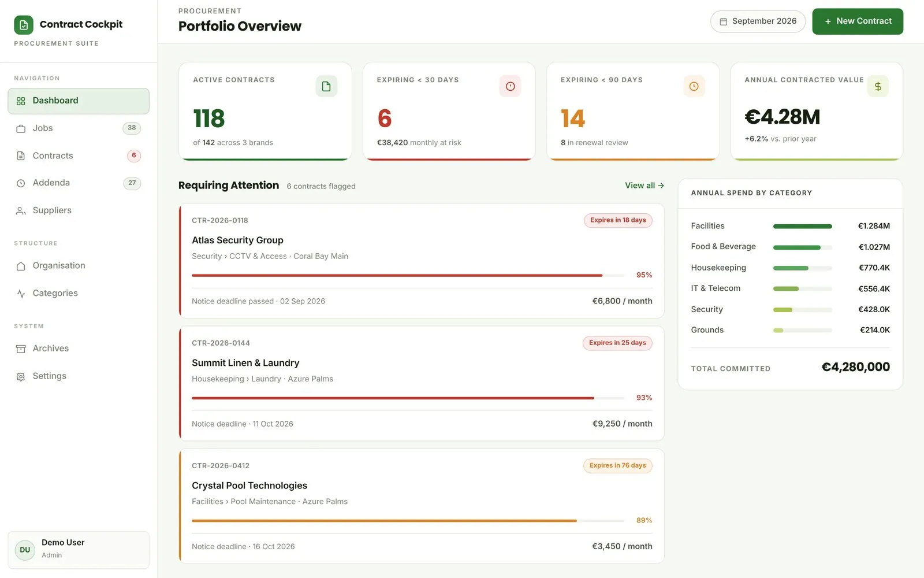Select contract ID CTR-2026-0412

point(221,466)
